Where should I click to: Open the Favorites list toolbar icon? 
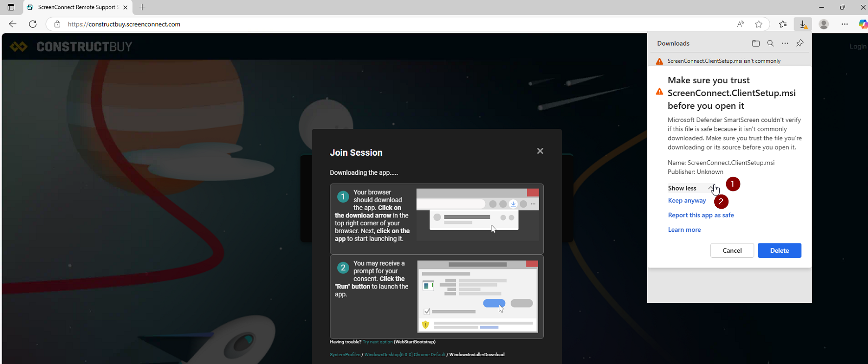coord(783,24)
